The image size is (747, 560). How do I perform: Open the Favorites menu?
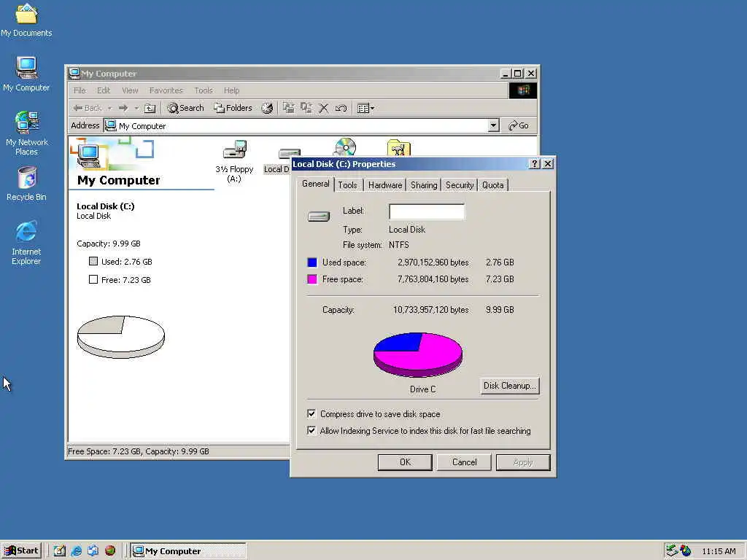click(x=166, y=90)
